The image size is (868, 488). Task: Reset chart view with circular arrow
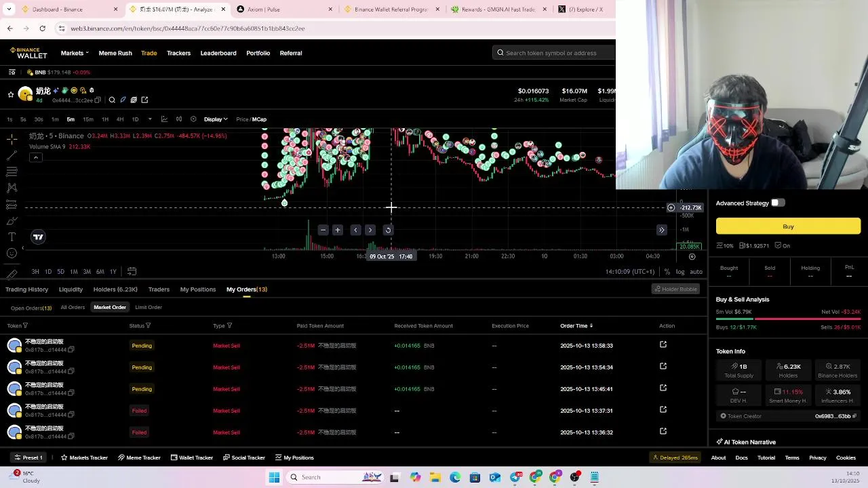tap(388, 230)
